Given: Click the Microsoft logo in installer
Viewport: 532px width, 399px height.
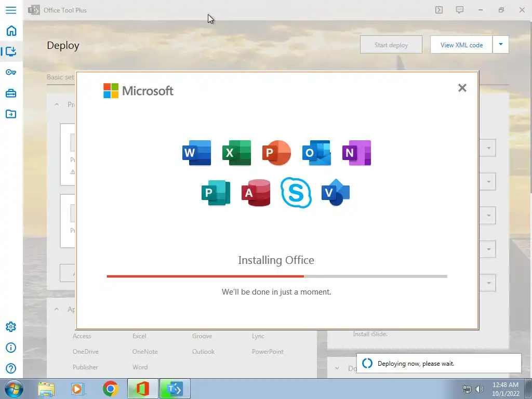Looking at the screenshot, I should (x=138, y=90).
